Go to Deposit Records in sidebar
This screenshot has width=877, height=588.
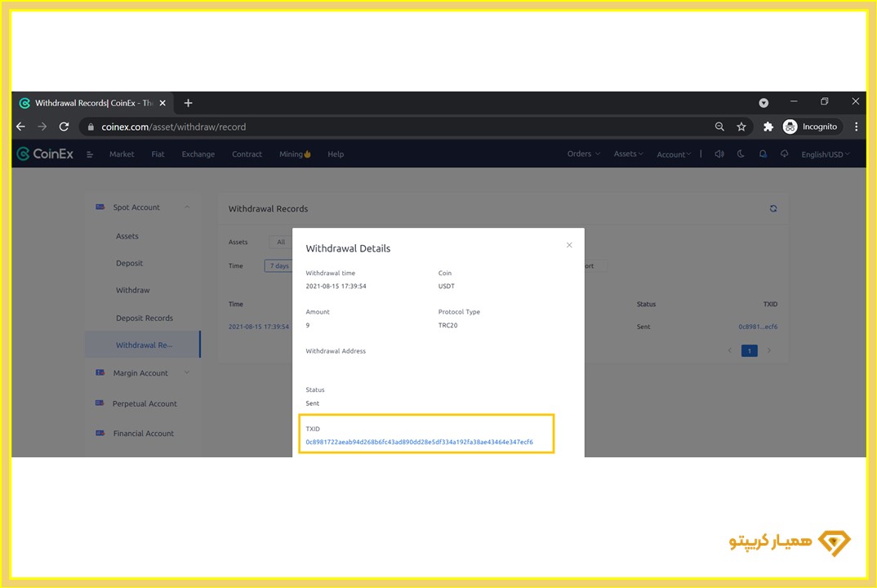pyautogui.click(x=145, y=318)
